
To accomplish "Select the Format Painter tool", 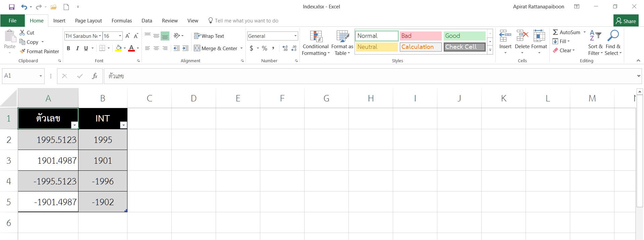I will point(39,51).
